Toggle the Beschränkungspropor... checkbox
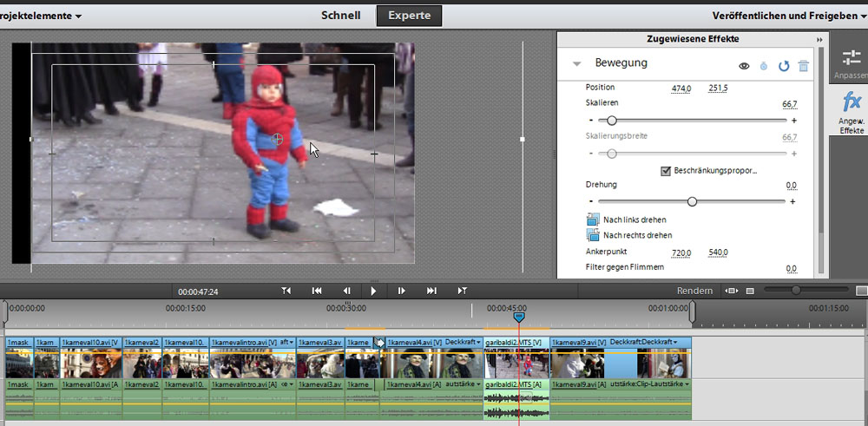The width and height of the screenshot is (868, 426). 666,171
